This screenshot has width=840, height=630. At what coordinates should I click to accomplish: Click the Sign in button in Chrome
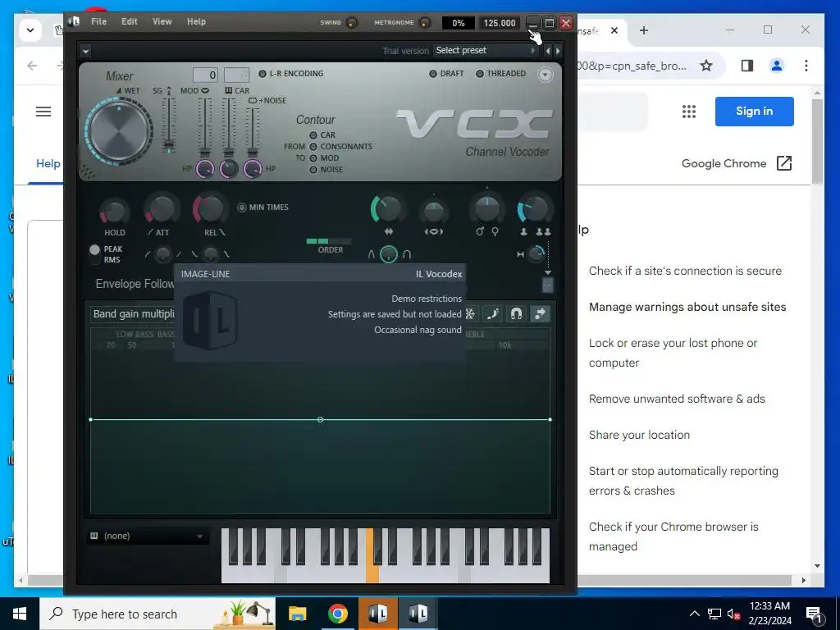(x=755, y=112)
